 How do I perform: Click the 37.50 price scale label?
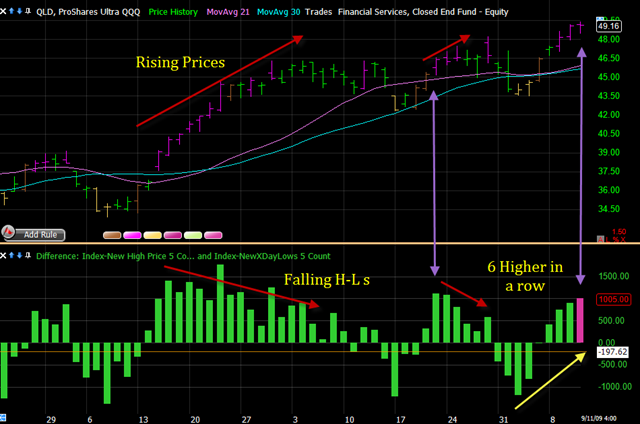(x=609, y=171)
